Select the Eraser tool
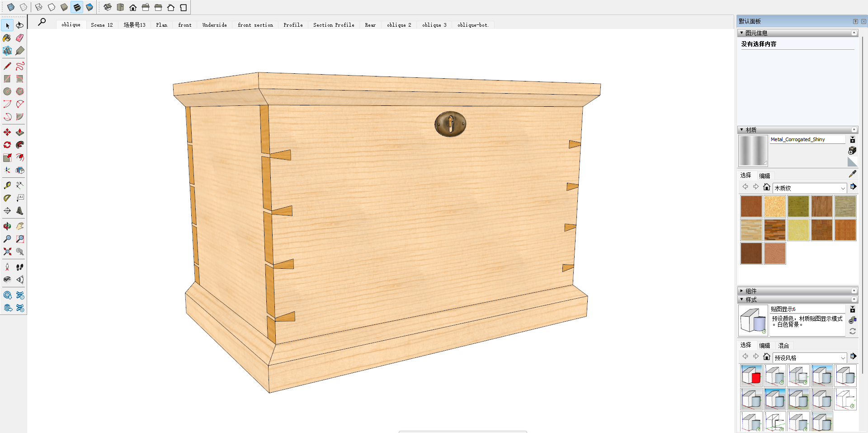This screenshot has width=868, height=433. tap(20, 38)
